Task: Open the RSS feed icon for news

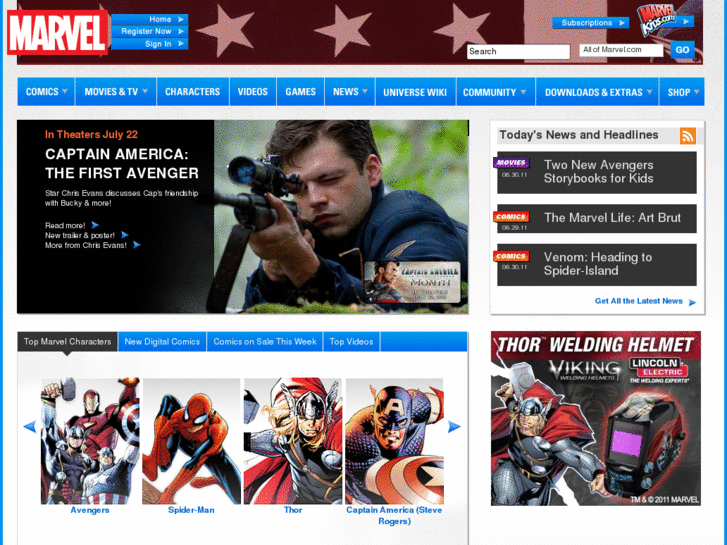Action: 688,135
